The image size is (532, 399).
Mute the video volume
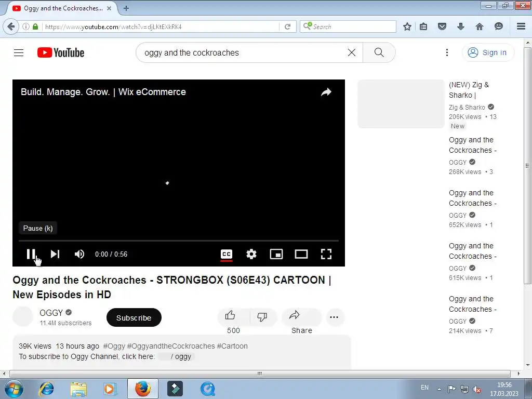(79, 254)
